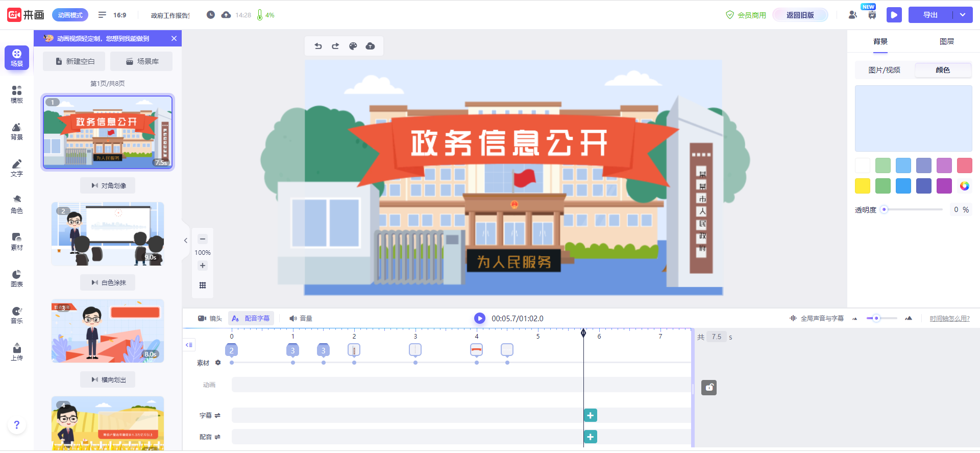Redo the last action
This screenshot has height=453, width=980.
tap(335, 46)
